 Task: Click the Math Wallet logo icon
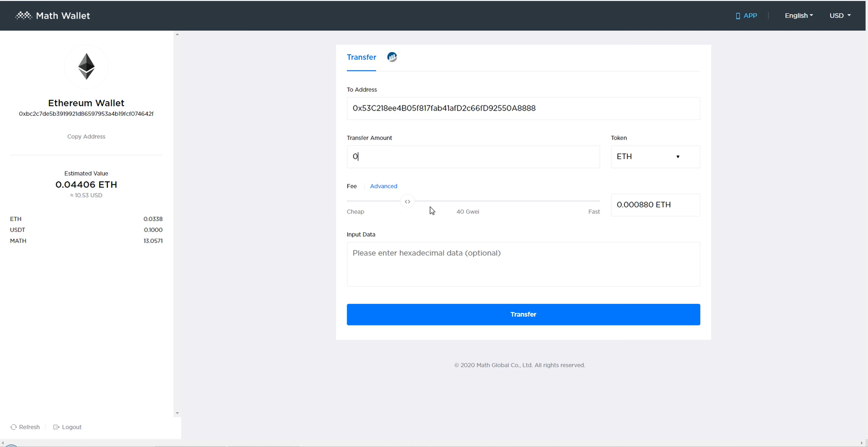point(23,15)
